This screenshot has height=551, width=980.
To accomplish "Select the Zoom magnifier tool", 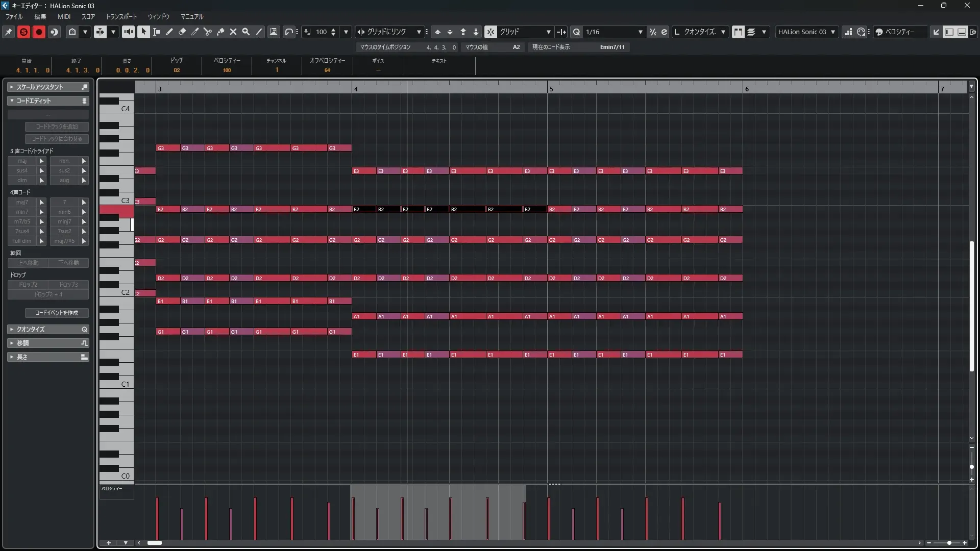I will click(x=246, y=32).
